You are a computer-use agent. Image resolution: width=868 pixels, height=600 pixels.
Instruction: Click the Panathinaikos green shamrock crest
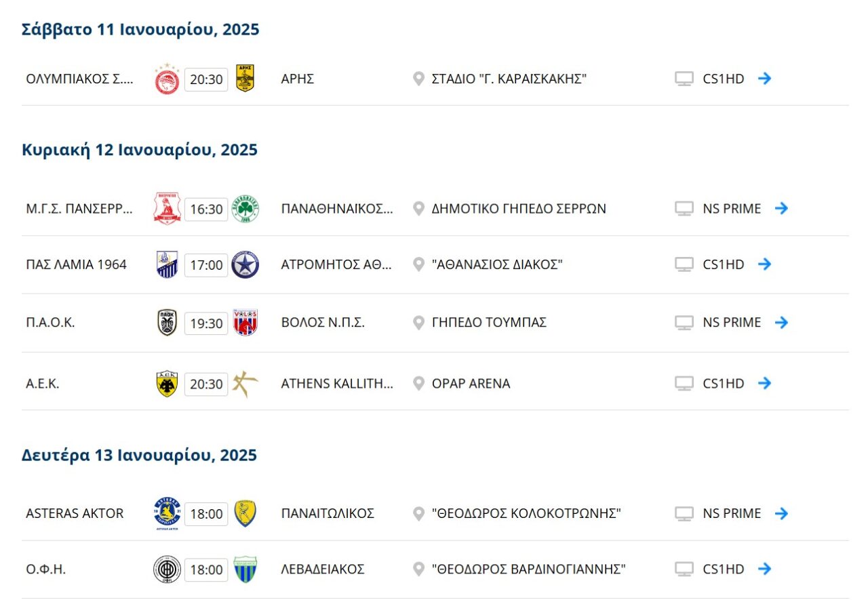[245, 209]
